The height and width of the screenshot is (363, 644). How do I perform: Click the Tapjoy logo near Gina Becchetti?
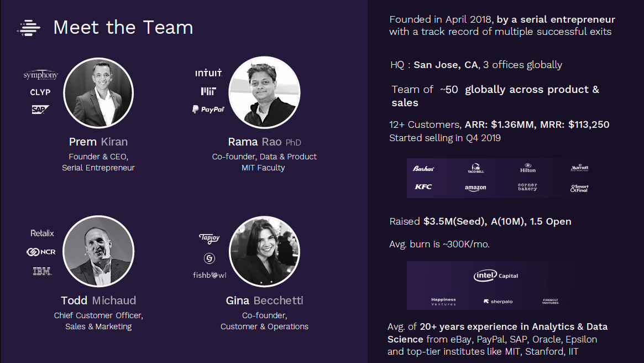pos(210,238)
